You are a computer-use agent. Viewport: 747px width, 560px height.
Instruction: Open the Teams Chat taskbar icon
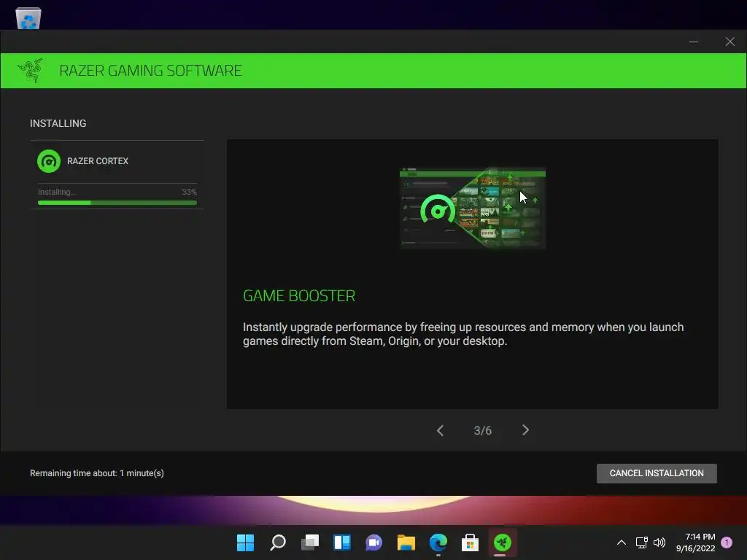point(374,542)
